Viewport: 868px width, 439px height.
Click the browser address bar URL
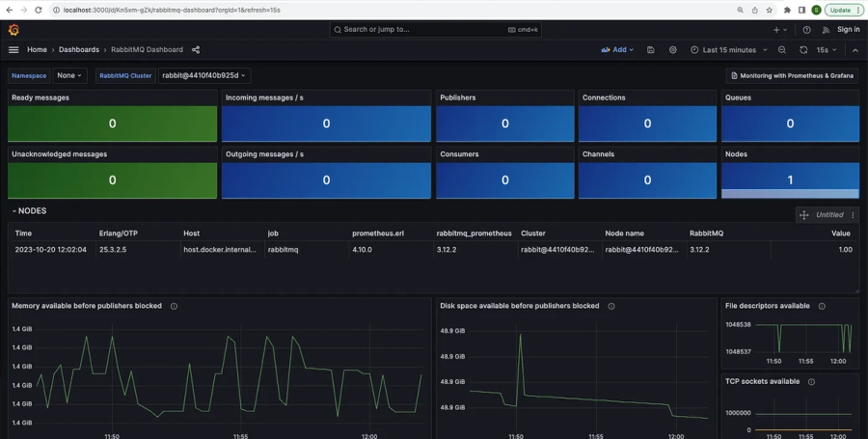[172, 10]
